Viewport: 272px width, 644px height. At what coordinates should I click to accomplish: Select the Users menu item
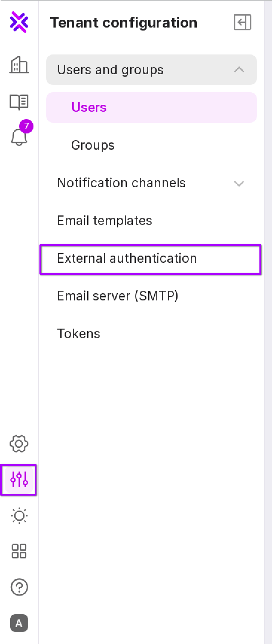coord(89,107)
